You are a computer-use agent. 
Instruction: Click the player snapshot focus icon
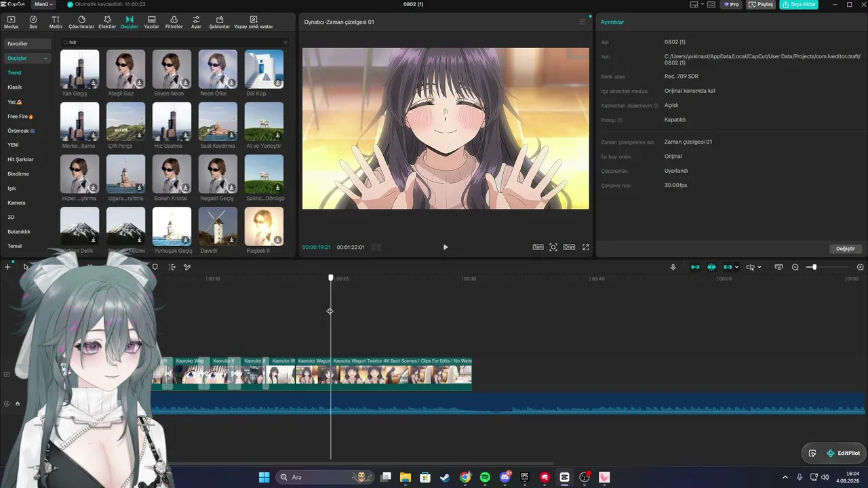553,247
